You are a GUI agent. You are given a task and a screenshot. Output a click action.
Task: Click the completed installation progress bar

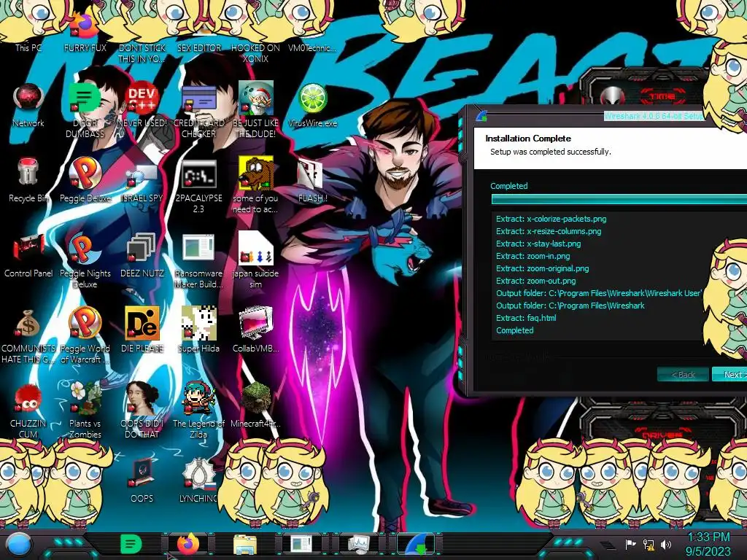[619, 200]
